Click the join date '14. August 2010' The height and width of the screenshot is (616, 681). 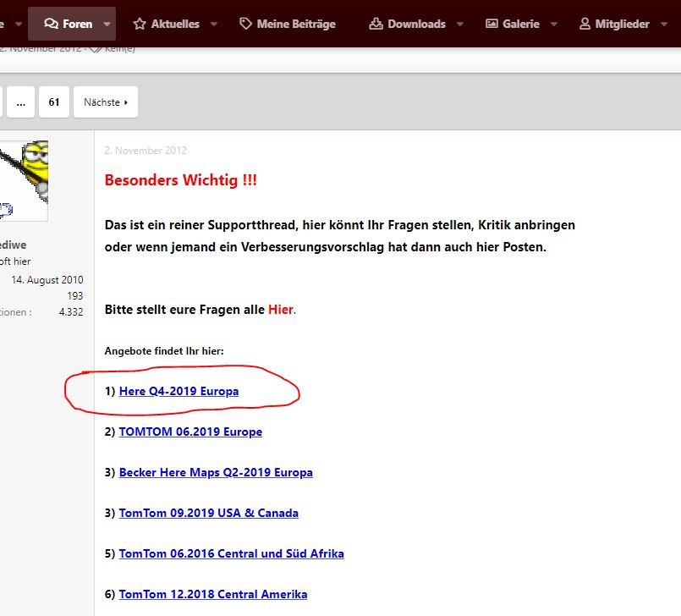(47, 280)
